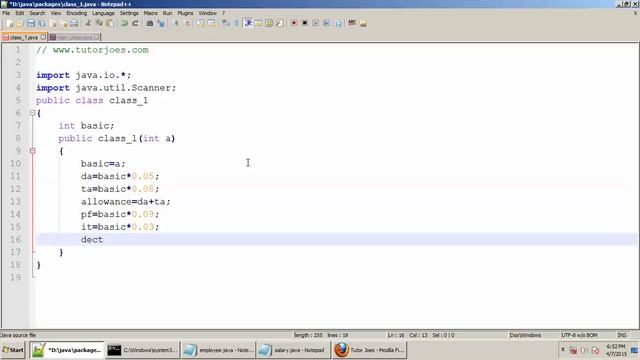This screenshot has height=360, width=640.
Task: Click the macro Playback icon
Action: (x=316, y=23)
